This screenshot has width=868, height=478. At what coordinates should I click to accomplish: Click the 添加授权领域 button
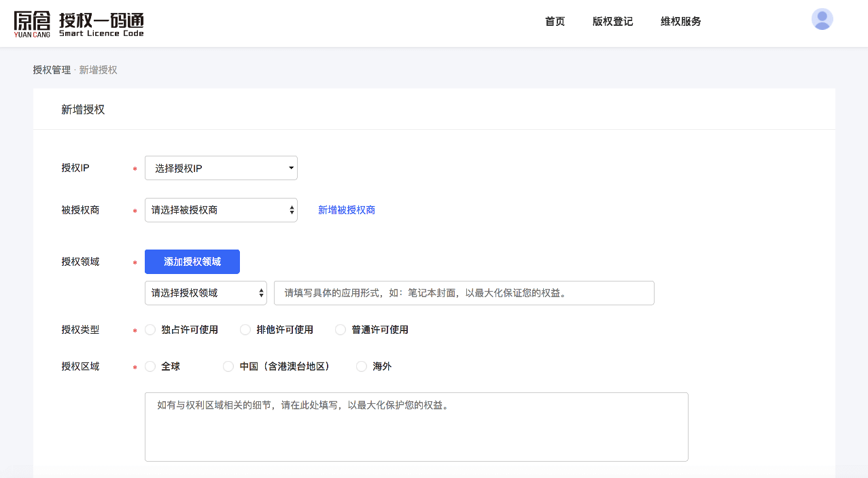[x=192, y=262]
